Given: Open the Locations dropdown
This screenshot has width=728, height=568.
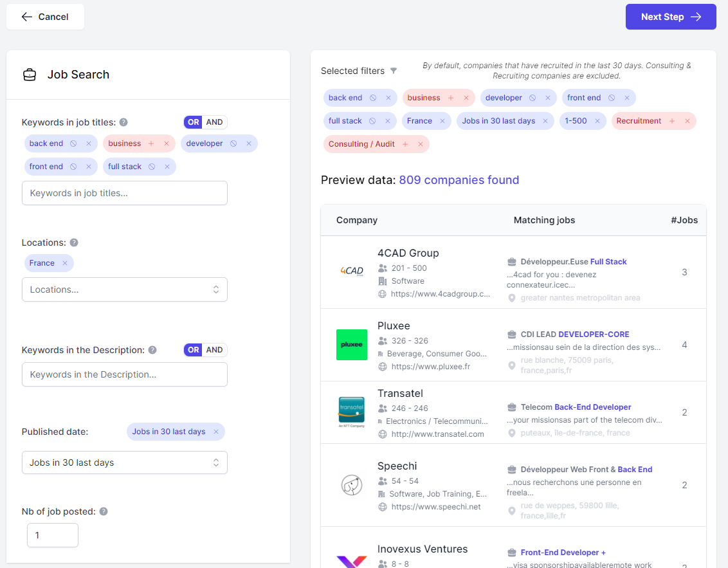Looking at the screenshot, I should [124, 289].
